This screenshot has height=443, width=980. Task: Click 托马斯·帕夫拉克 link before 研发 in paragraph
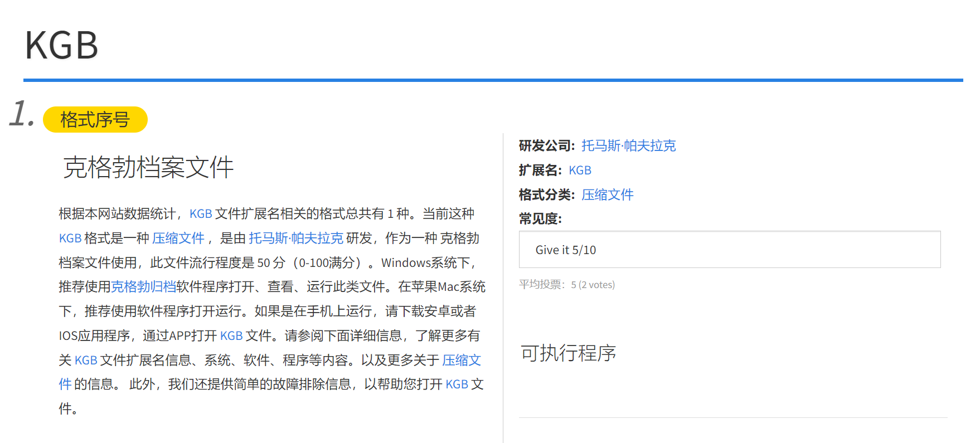click(295, 238)
